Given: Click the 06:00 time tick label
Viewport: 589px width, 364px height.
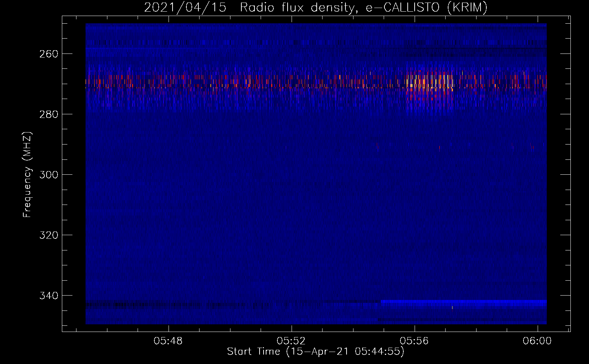Looking at the screenshot, I should [x=537, y=341].
